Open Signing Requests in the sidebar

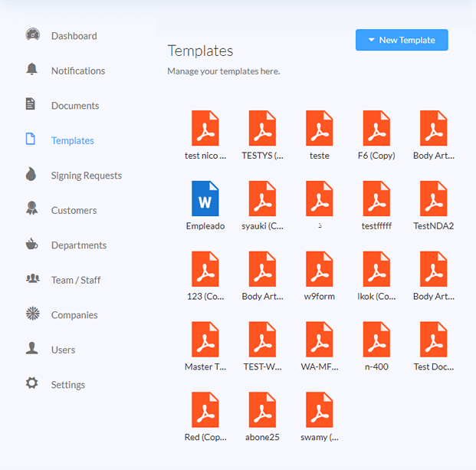point(86,176)
